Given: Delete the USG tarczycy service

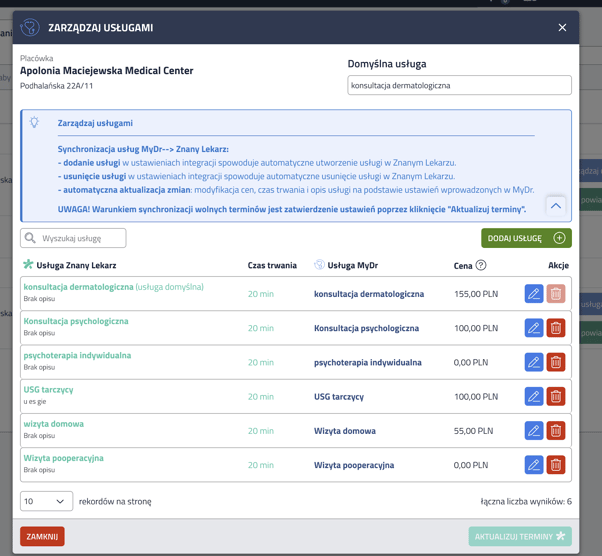Looking at the screenshot, I should click(x=556, y=396).
